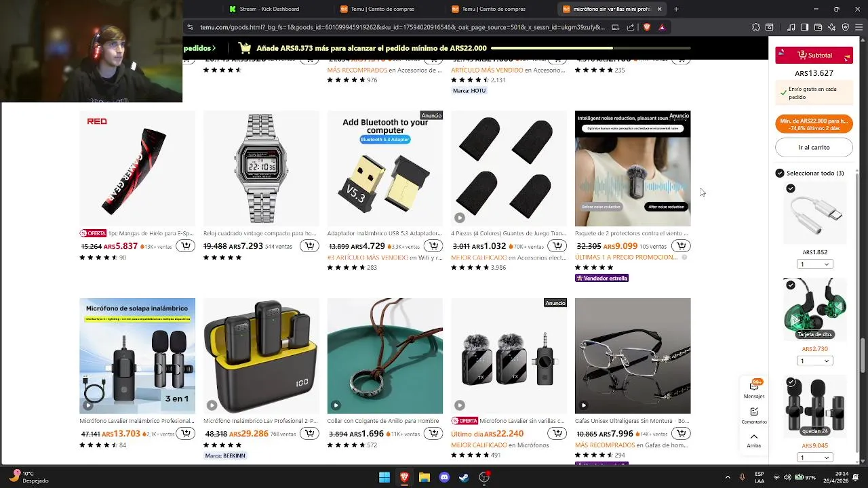Uncheck the green earphones cart item
The width and height of the screenshot is (868, 488).
(791, 285)
